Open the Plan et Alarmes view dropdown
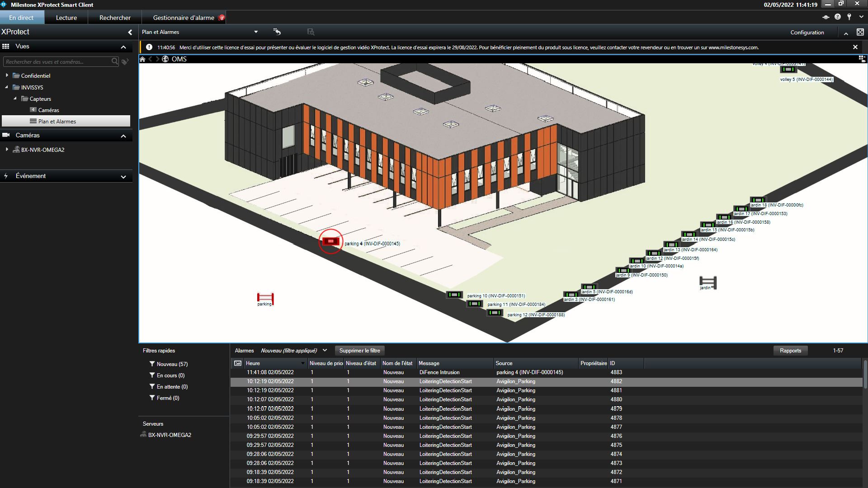868x488 pixels. 256,32
